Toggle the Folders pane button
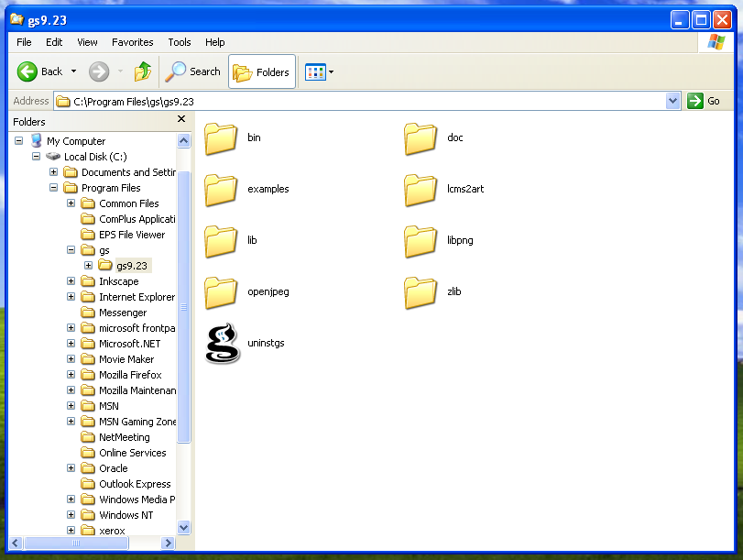743x560 pixels. (x=262, y=71)
